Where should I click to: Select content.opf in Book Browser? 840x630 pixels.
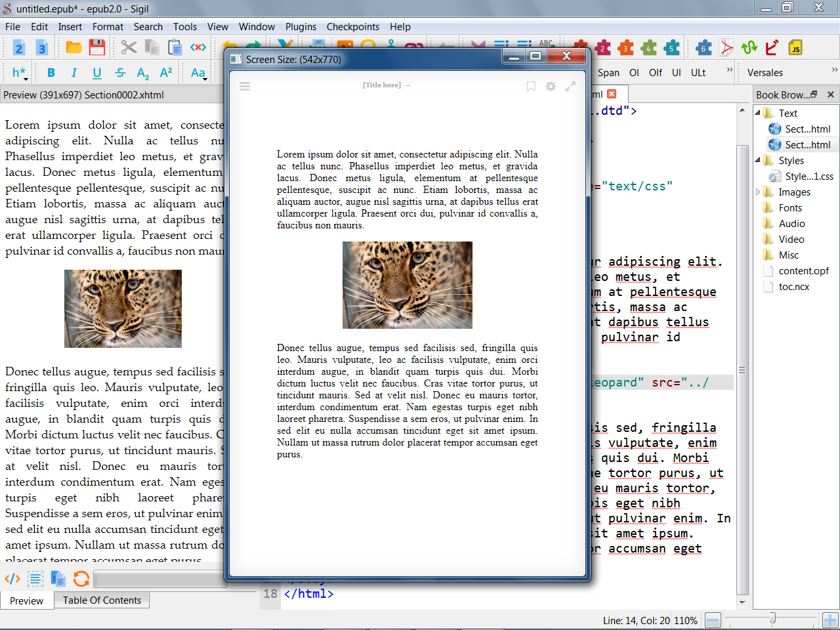pyautogui.click(x=803, y=271)
